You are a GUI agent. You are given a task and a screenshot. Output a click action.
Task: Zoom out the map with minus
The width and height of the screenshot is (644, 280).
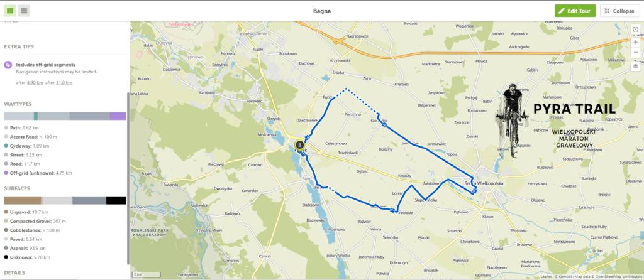635,53
